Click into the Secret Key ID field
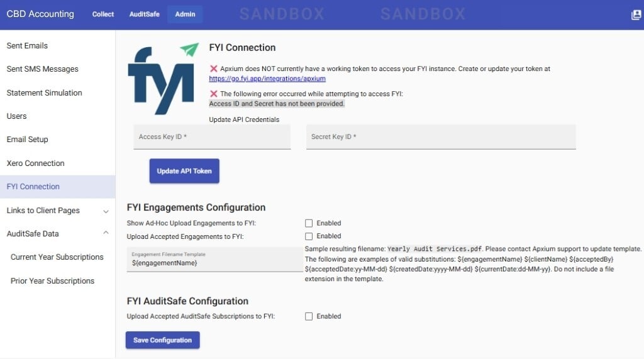This screenshot has height=359, width=644. click(x=441, y=137)
